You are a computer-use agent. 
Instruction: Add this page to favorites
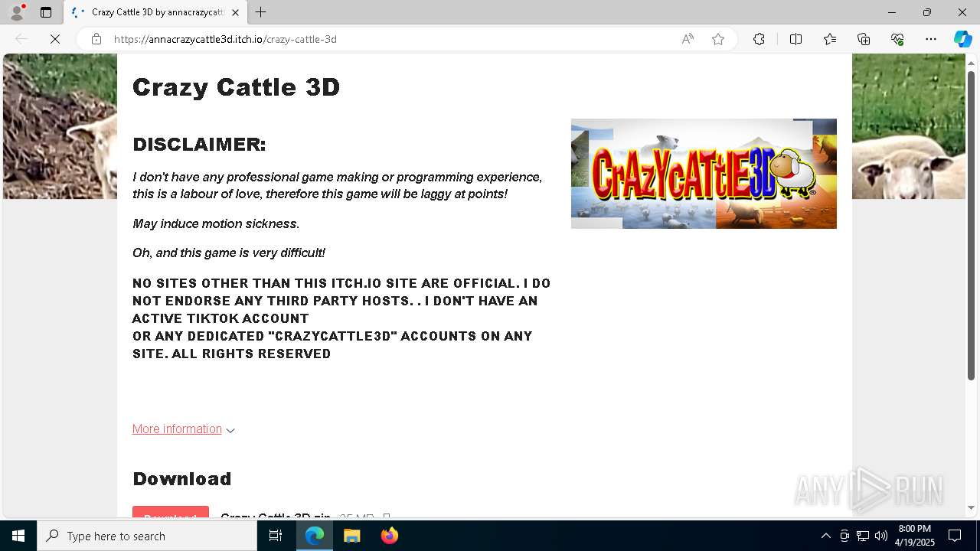point(718,39)
